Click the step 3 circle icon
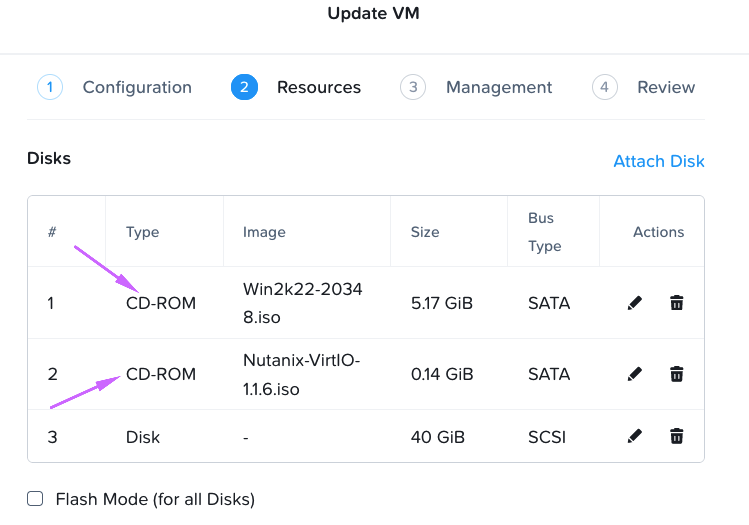This screenshot has height=525, width=749. [413, 87]
